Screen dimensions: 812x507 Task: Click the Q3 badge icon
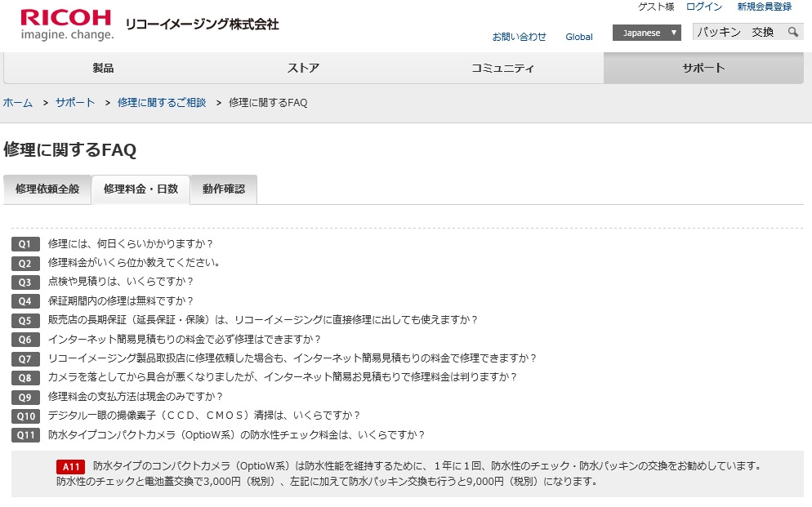(x=25, y=282)
